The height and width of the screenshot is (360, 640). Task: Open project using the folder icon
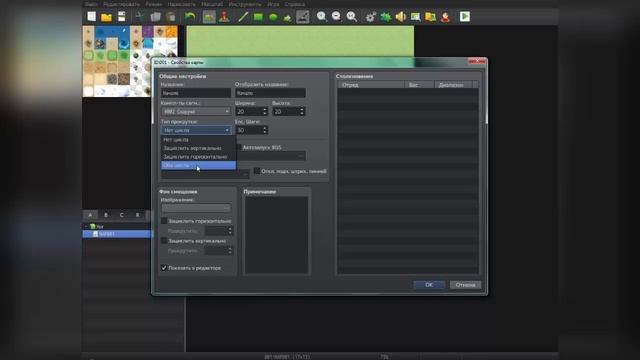(106, 17)
